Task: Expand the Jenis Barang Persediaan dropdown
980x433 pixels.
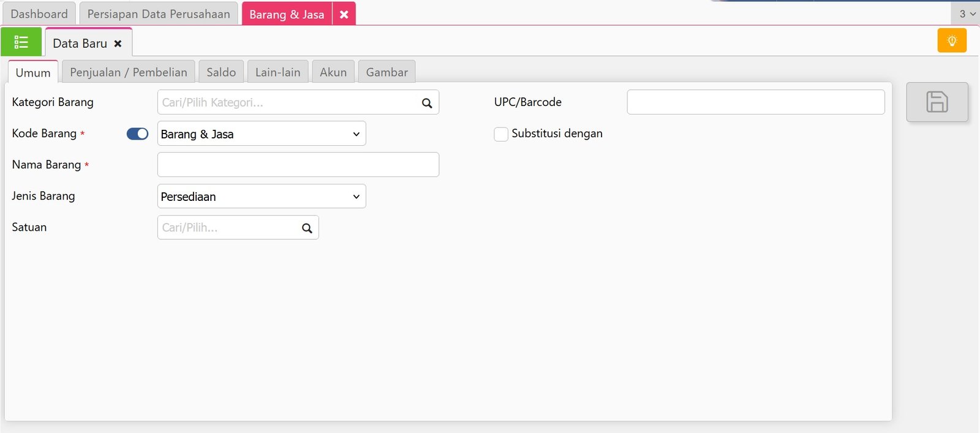Action: [262, 197]
